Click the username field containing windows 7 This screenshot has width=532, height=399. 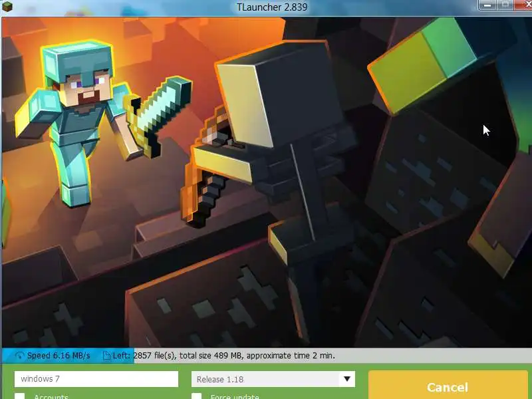tap(96, 379)
